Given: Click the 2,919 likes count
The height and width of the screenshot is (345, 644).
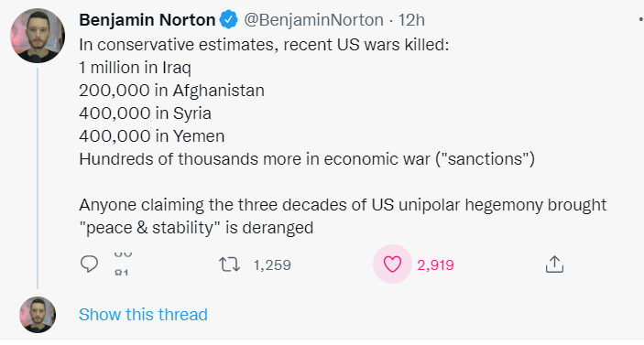Looking at the screenshot, I should click(435, 265).
